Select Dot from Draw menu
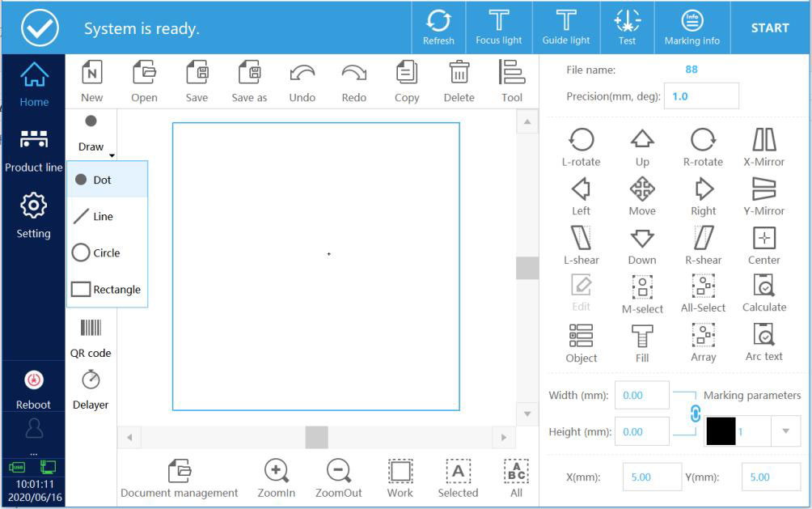This screenshot has height=509, width=812. pyautogui.click(x=108, y=180)
